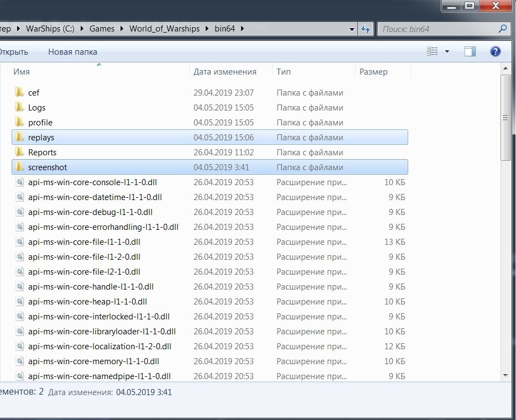Expand breadcrumb arrow after WarShips (C:)
516x420 pixels.
(x=82, y=29)
